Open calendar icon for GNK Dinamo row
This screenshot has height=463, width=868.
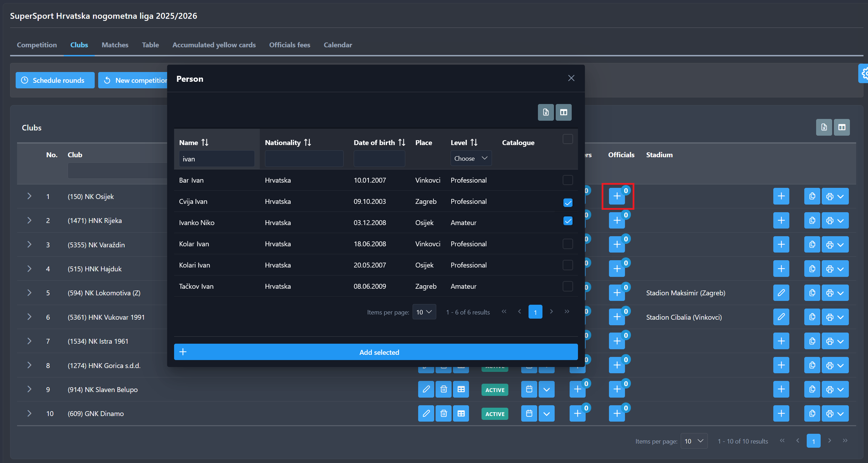point(529,413)
